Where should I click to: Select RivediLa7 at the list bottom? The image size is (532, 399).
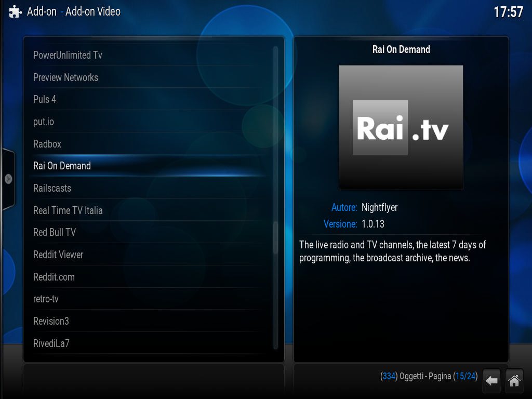51,343
